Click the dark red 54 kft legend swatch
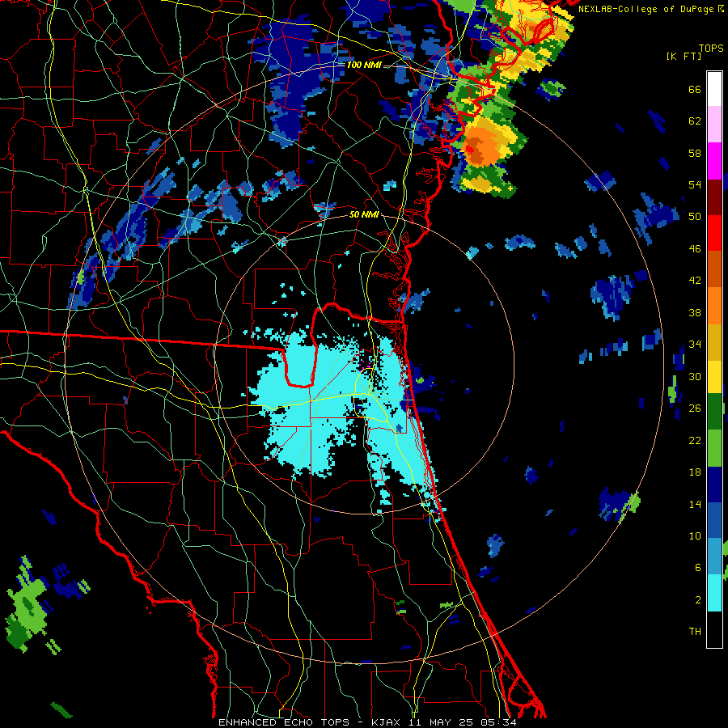The height and width of the screenshot is (728, 728). [x=714, y=197]
